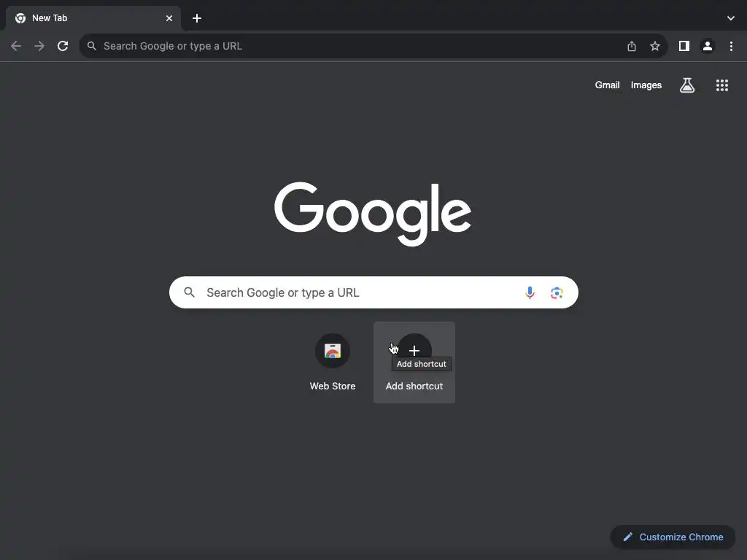
Task: Search by image with Google Lens icon
Action: [x=557, y=292]
